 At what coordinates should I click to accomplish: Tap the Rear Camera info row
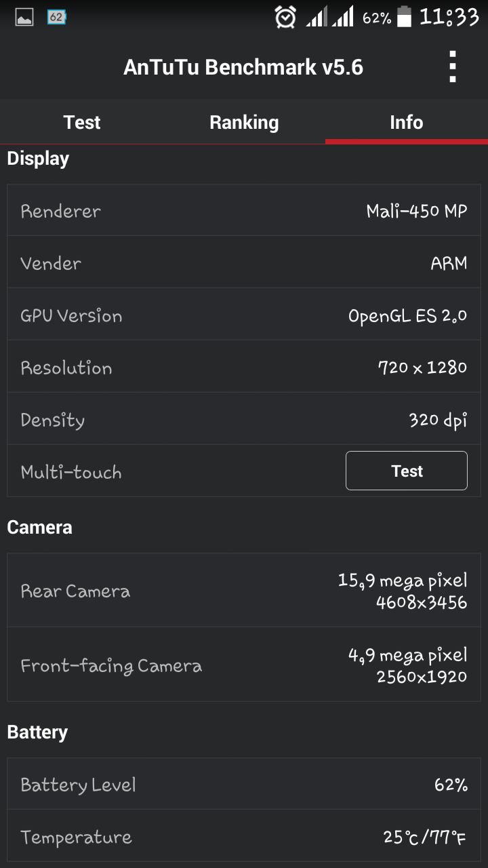[244, 591]
